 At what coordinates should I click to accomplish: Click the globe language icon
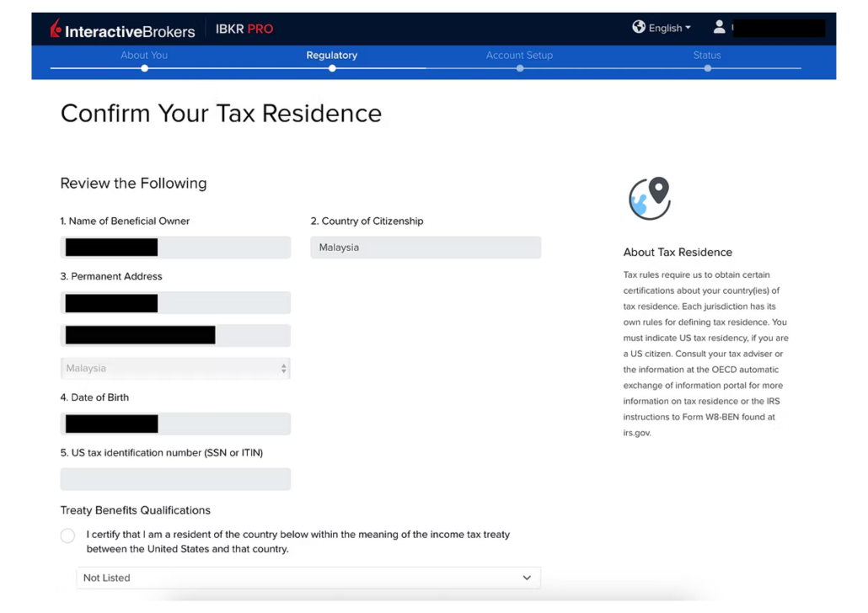[x=638, y=27]
